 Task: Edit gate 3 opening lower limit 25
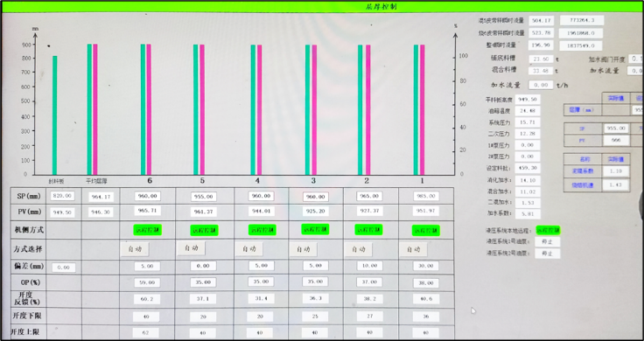[315, 316]
